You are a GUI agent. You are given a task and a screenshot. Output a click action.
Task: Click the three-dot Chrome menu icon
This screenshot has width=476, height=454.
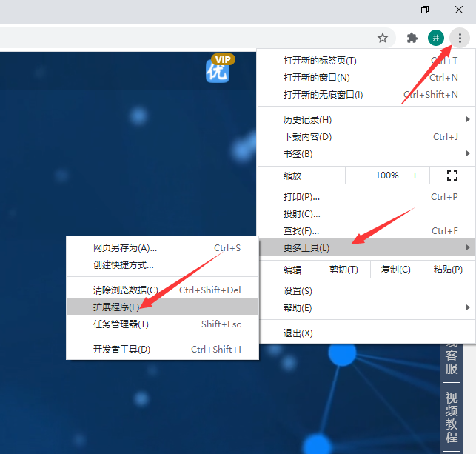(x=461, y=38)
